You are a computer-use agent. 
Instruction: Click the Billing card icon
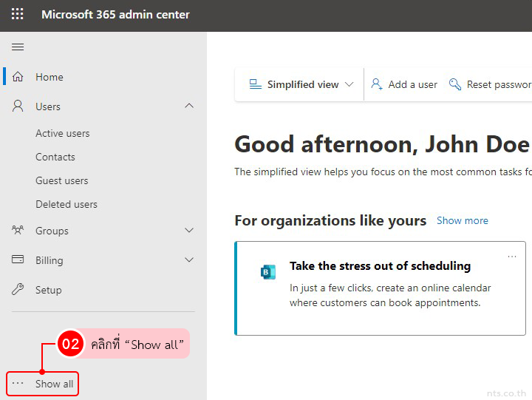click(18, 260)
